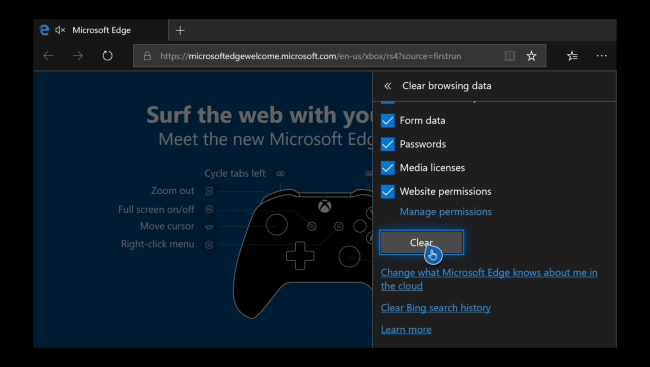650x367 pixels.
Task: Reload the page with the refresh icon
Action: 107,56
